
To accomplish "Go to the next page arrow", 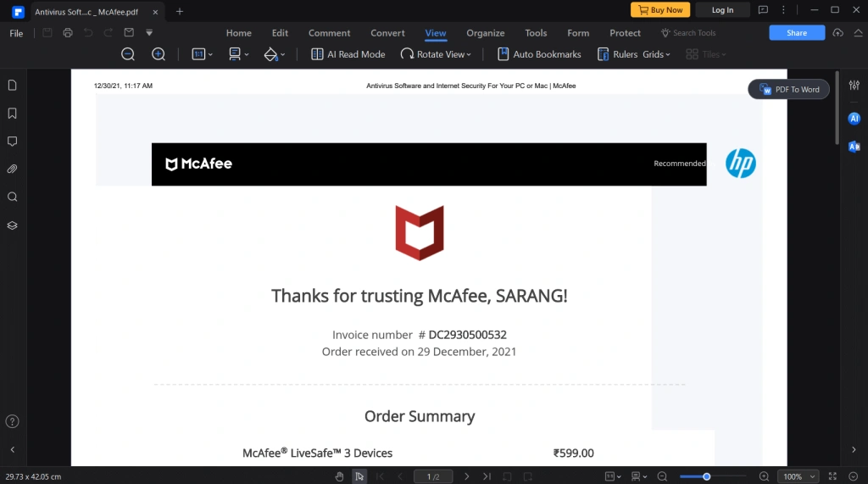I will coord(467,476).
